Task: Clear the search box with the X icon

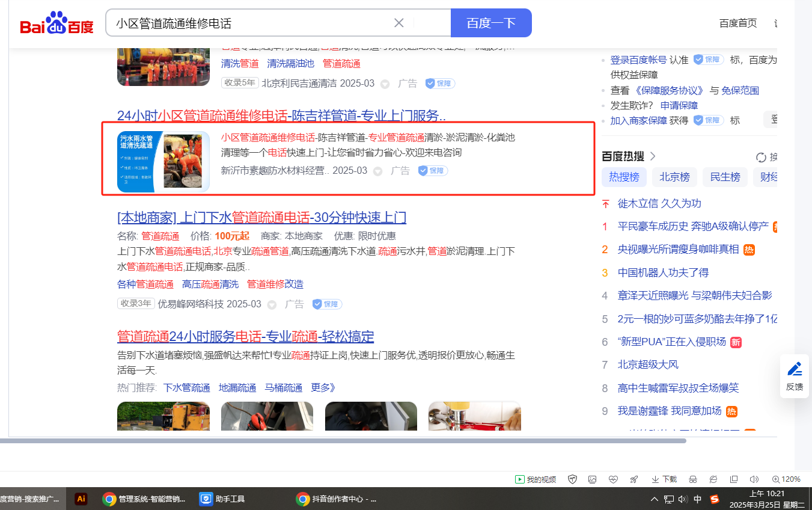Action: point(399,23)
